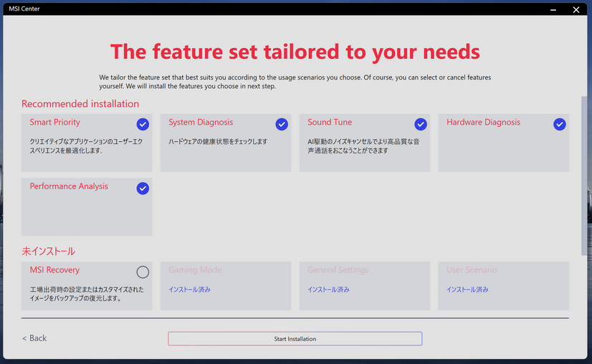Click インストール済み under User Scenario

point(467,289)
